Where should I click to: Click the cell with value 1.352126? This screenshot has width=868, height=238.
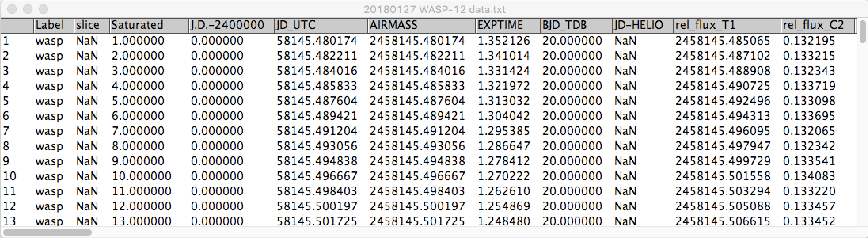pyautogui.click(x=503, y=41)
